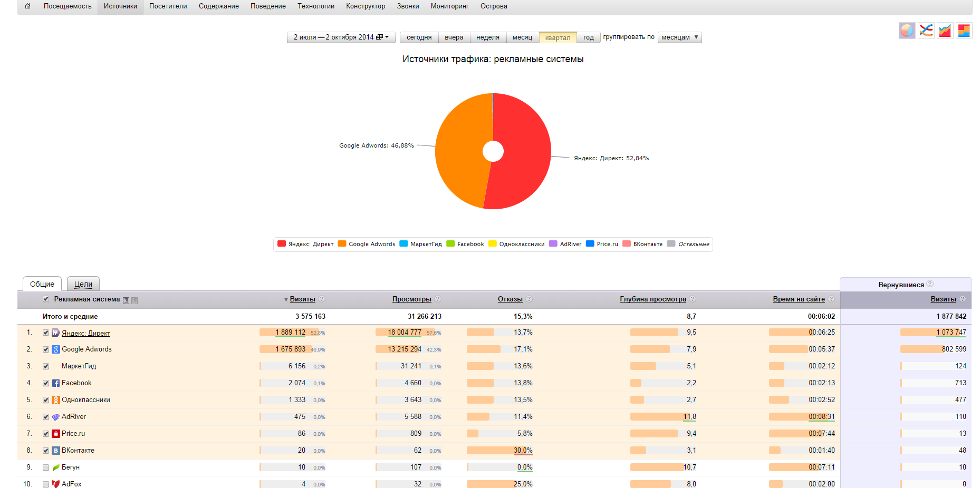The width and height of the screenshot is (980, 488).
Task: Open the Технологии menu
Action: pos(316,6)
